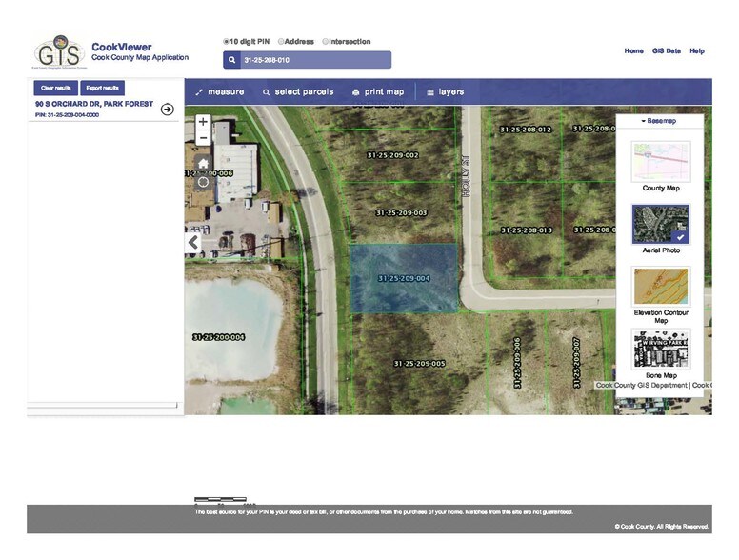Click the home extent map icon
The image size is (739, 560).
point(203,163)
